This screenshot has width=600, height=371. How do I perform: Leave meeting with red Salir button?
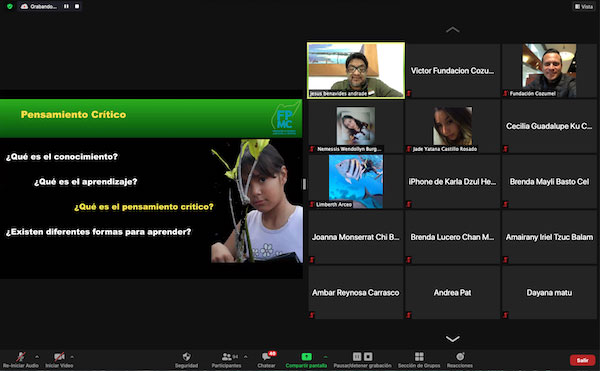click(582, 360)
